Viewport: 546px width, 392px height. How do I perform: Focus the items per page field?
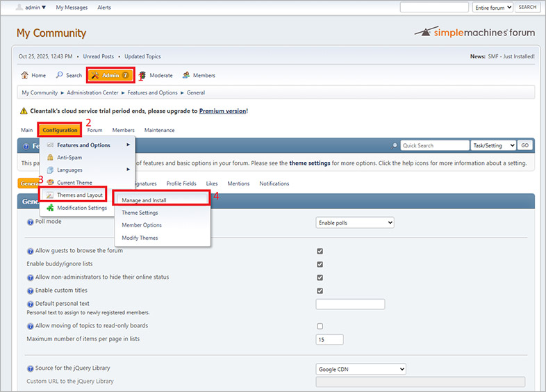329,339
